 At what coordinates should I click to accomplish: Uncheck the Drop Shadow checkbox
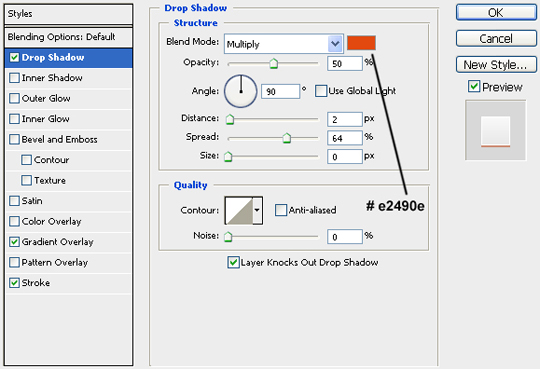coord(14,58)
